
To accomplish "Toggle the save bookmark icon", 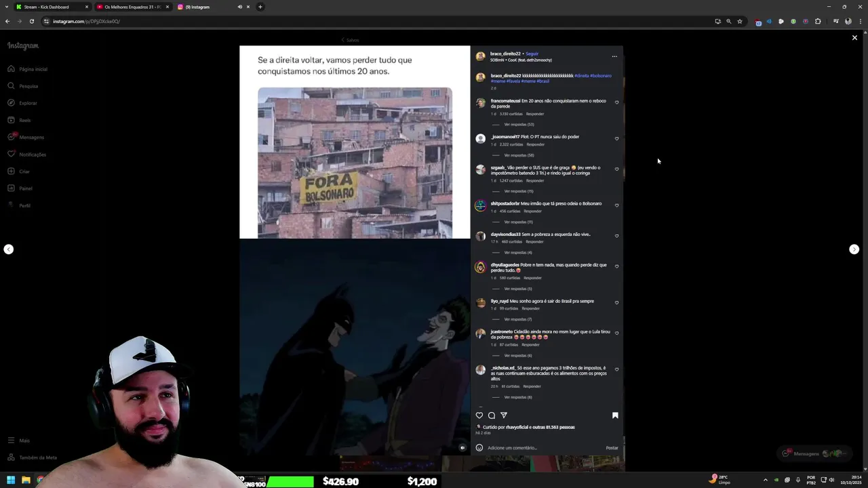I will [615, 415].
